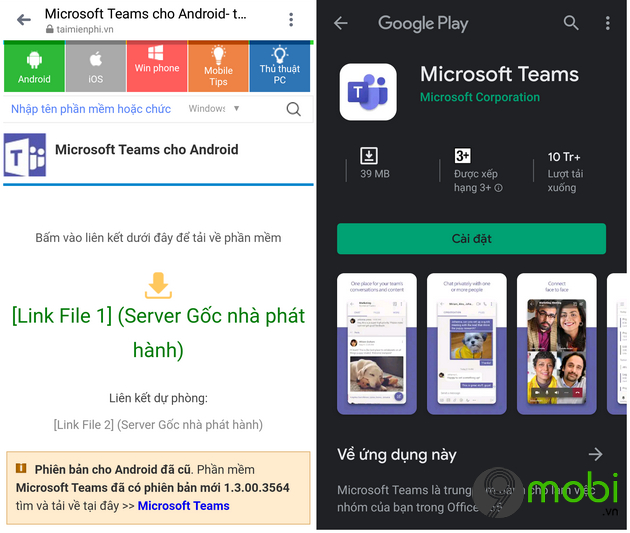
Task: Tap the 3+ content rating badge
Action: [x=462, y=155]
